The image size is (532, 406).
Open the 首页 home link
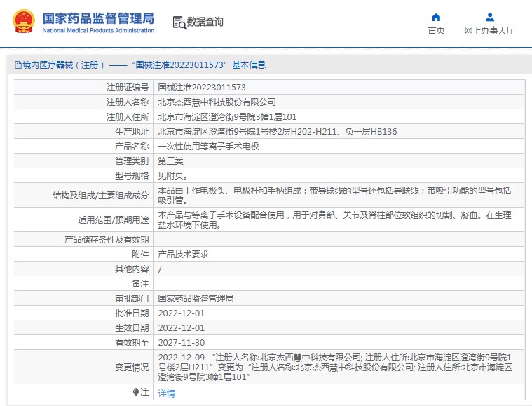(436, 31)
